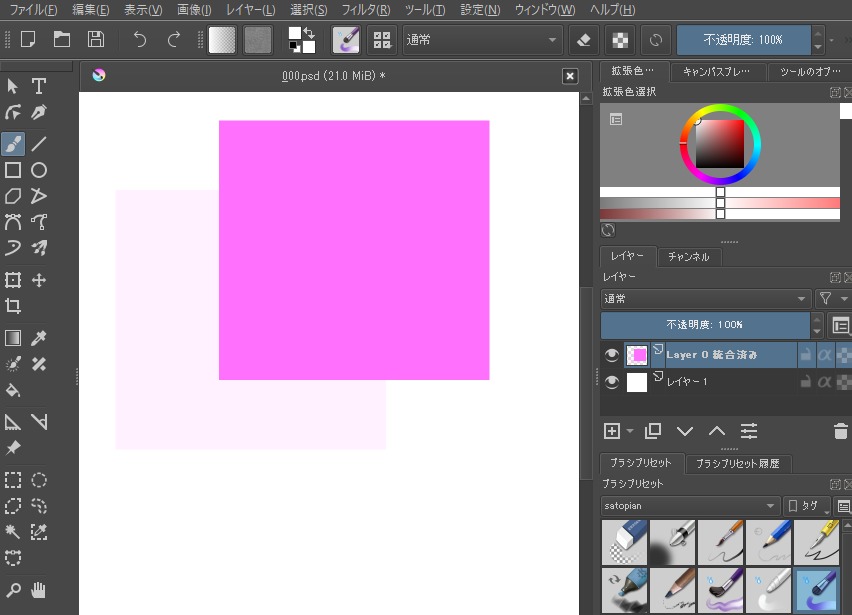The height and width of the screenshot is (615, 852).
Task: Switch to the チャンネル tab
Action: click(x=688, y=256)
